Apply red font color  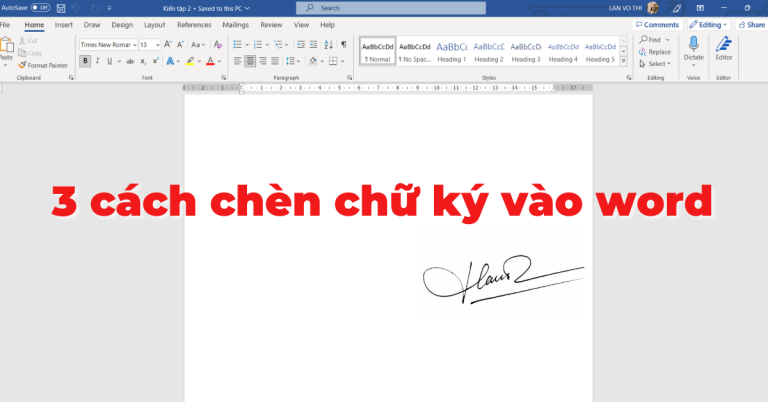(210, 61)
